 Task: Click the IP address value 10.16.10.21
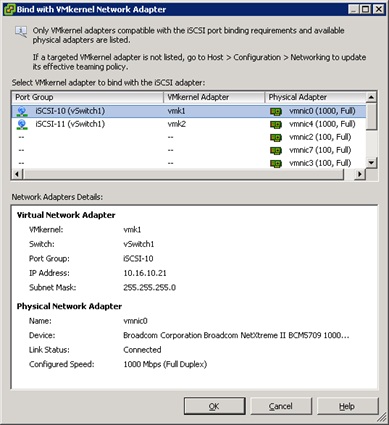point(145,273)
